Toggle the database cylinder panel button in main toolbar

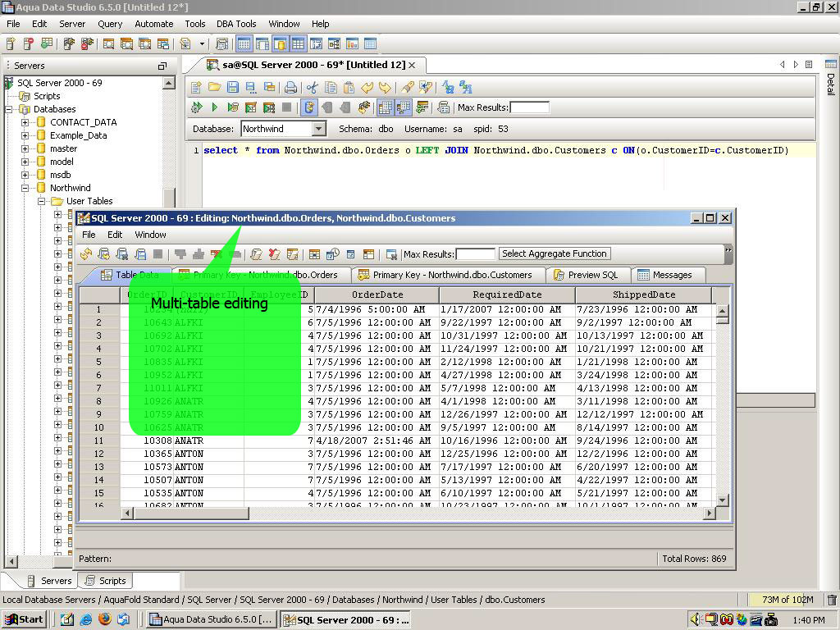(281, 44)
